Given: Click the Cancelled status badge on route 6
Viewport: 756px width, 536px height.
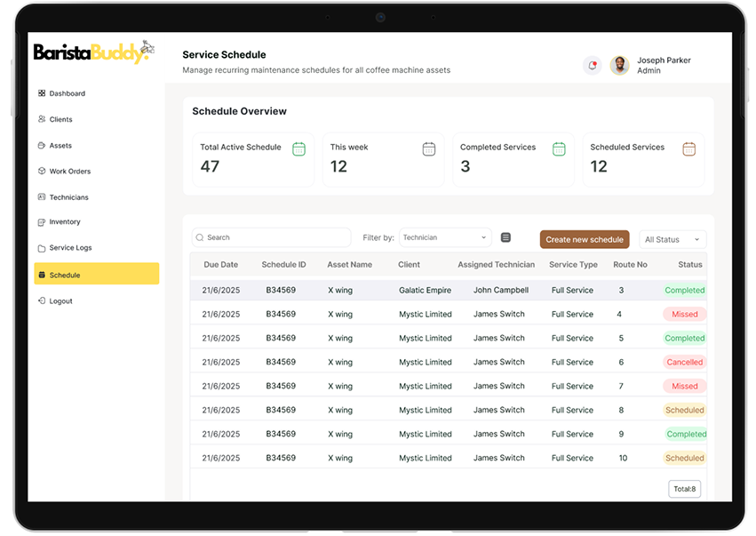Looking at the screenshot, I should coord(684,363).
